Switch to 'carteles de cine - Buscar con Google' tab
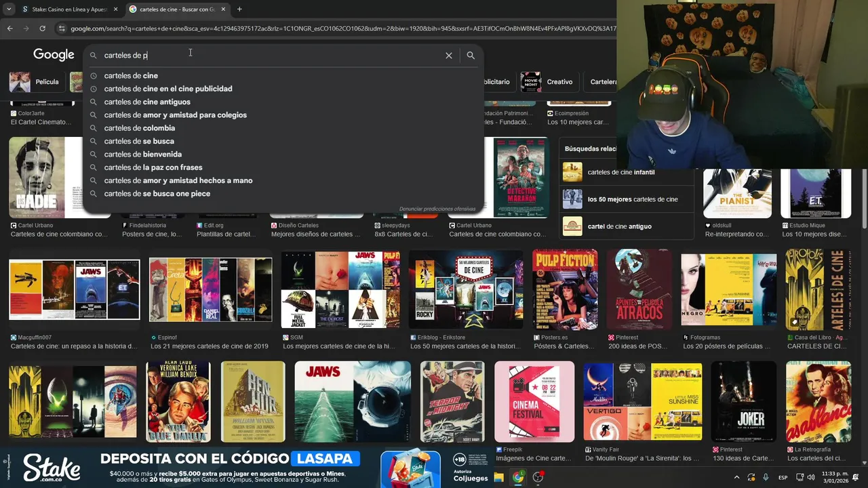Image resolution: width=868 pixels, height=488 pixels. coord(177,9)
